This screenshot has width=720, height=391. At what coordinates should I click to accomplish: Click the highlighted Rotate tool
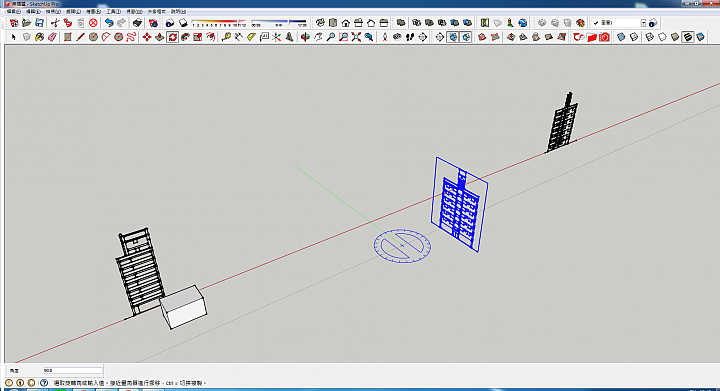(173, 37)
